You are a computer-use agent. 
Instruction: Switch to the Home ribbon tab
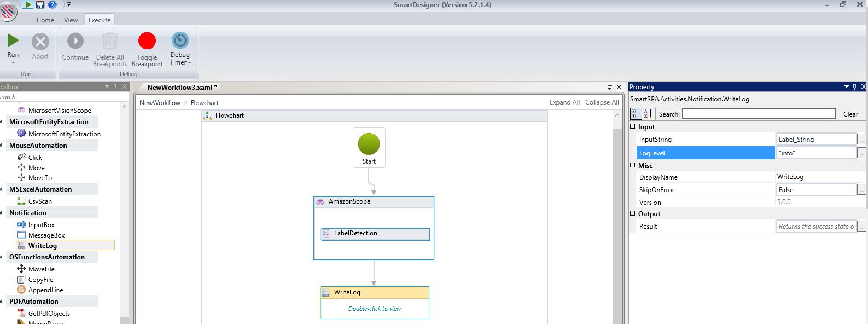tap(45, 20)
